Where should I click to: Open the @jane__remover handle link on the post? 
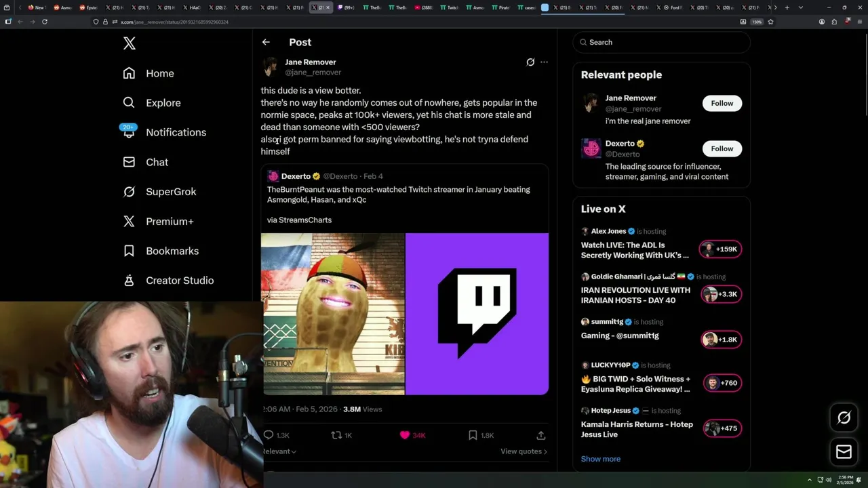313,73
